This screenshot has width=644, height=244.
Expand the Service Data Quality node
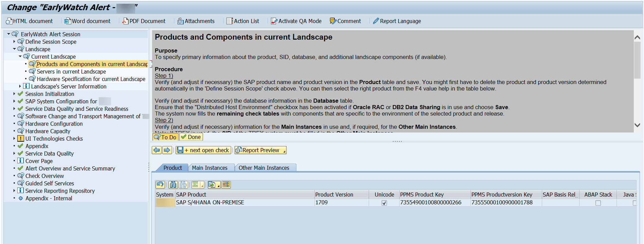click(14, 154)
